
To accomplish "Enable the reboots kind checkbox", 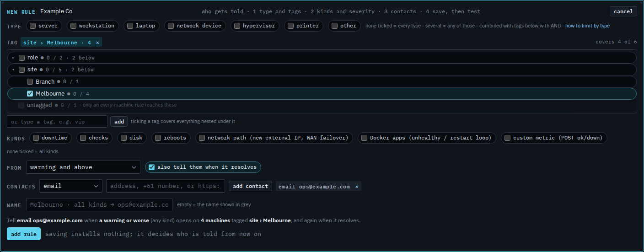I will point(158,138).
